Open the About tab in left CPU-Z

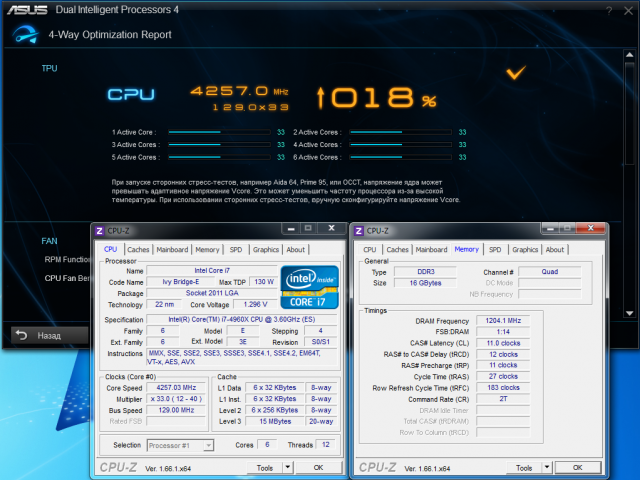click(296, 249)
